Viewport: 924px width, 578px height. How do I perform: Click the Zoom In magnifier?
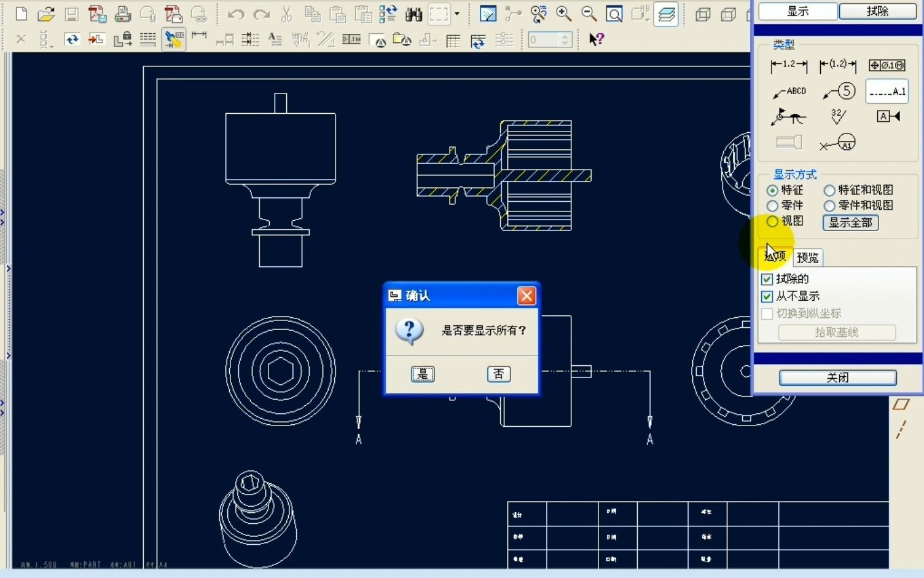click(x=563, y=14)
